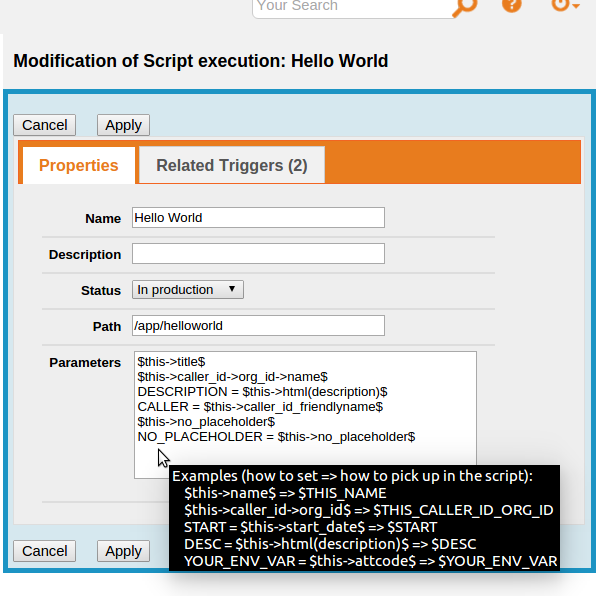Image resolution: width=596 pixels, height=596 pixels.
Task: Click into the Name field with Hello World
Action: coord(258,218)
